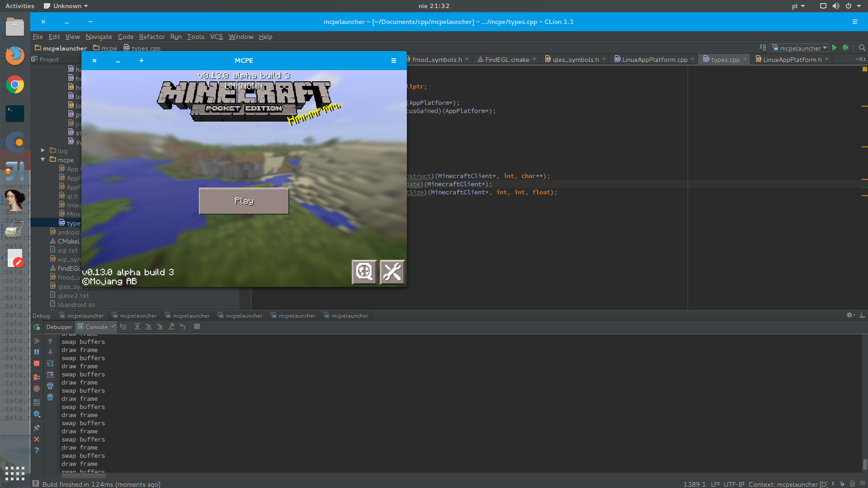Toggle soft-wrap in console
868x488 pixels.
[50, 363]
